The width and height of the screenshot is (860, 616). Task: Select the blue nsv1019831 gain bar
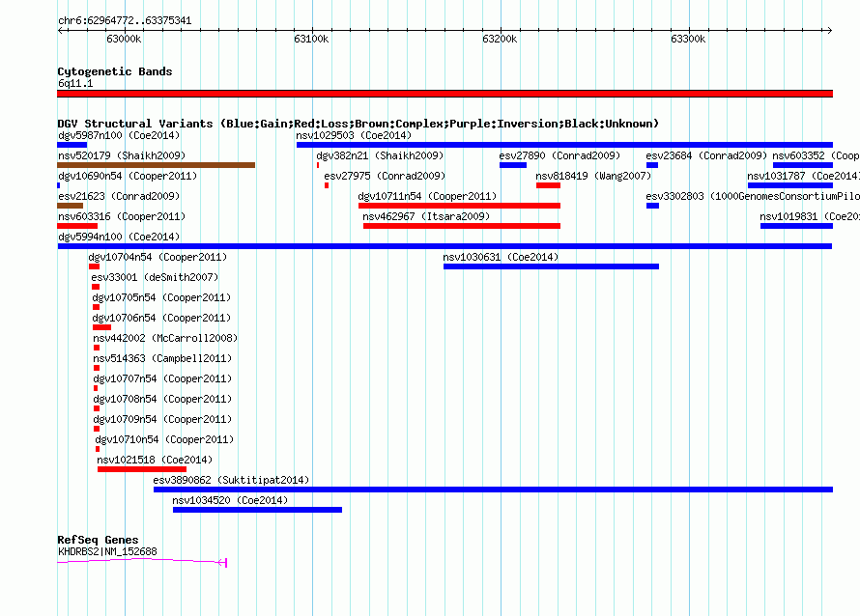pos(796,226)
